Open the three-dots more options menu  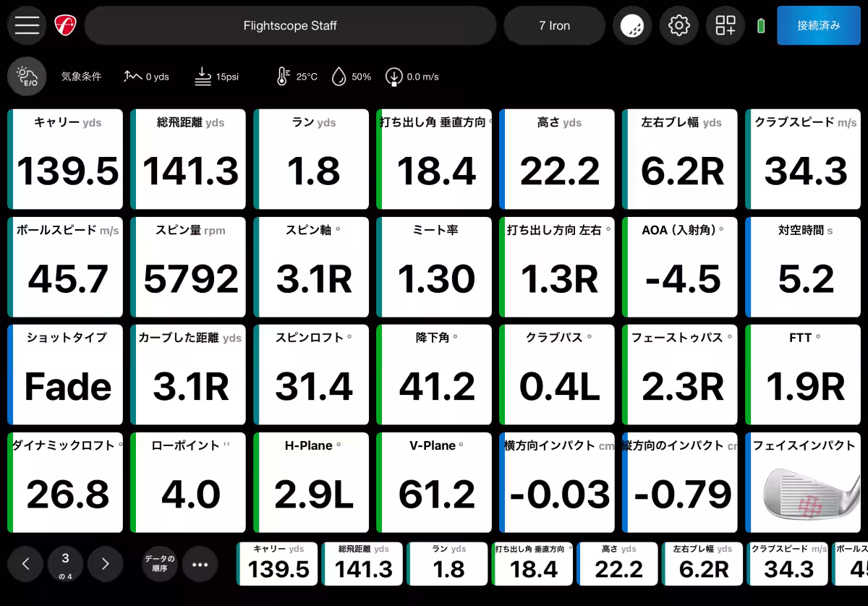coord(200,564)
